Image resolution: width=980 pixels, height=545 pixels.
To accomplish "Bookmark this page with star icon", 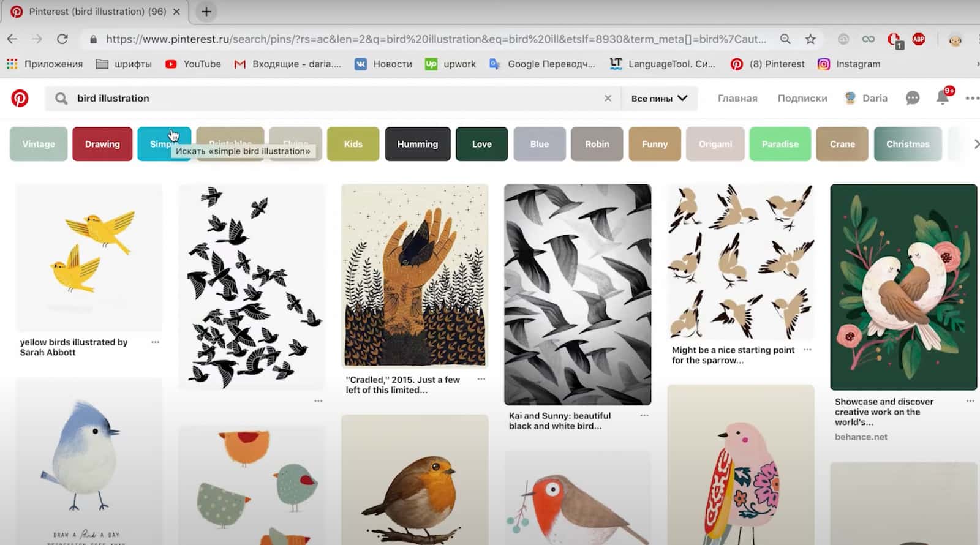I will point(810,39).
